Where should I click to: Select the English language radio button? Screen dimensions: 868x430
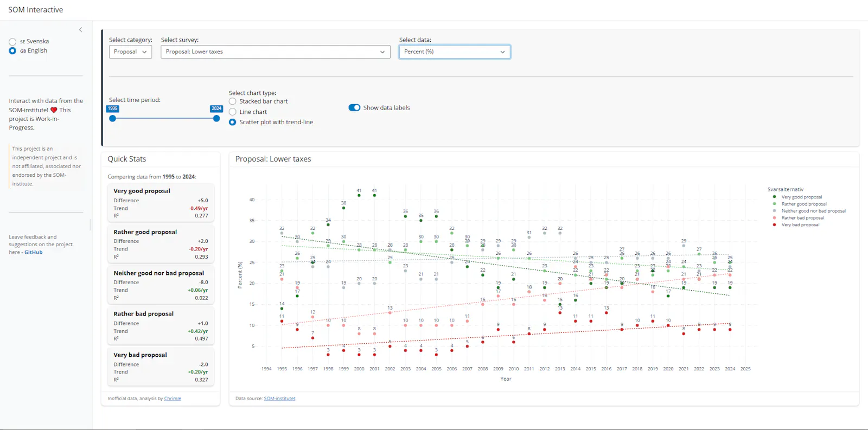[12, 51]
